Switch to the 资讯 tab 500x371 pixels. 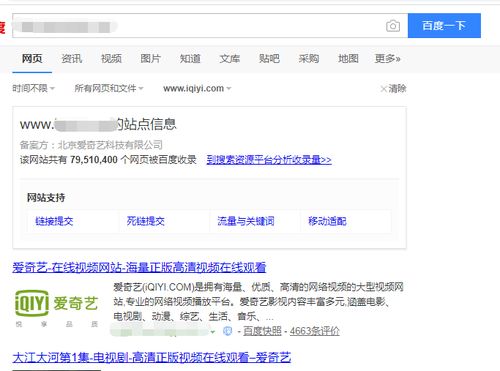72,59
